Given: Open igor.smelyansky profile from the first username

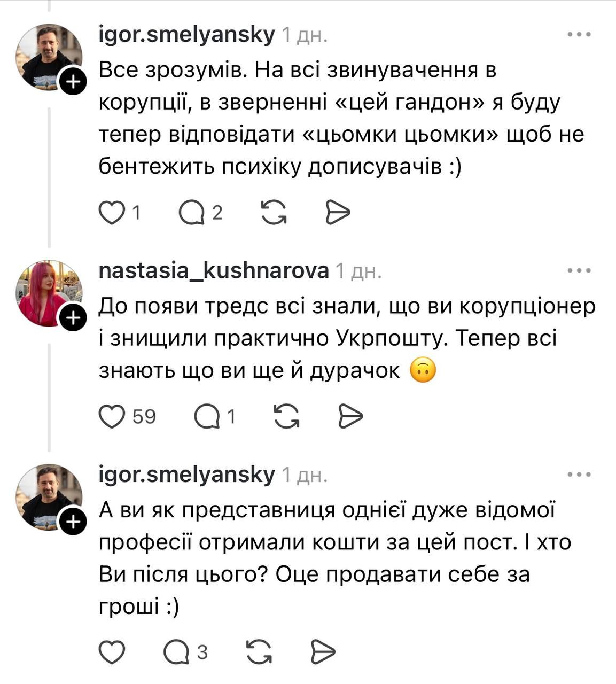Looking at the screenshot, I should pos(187,35).
